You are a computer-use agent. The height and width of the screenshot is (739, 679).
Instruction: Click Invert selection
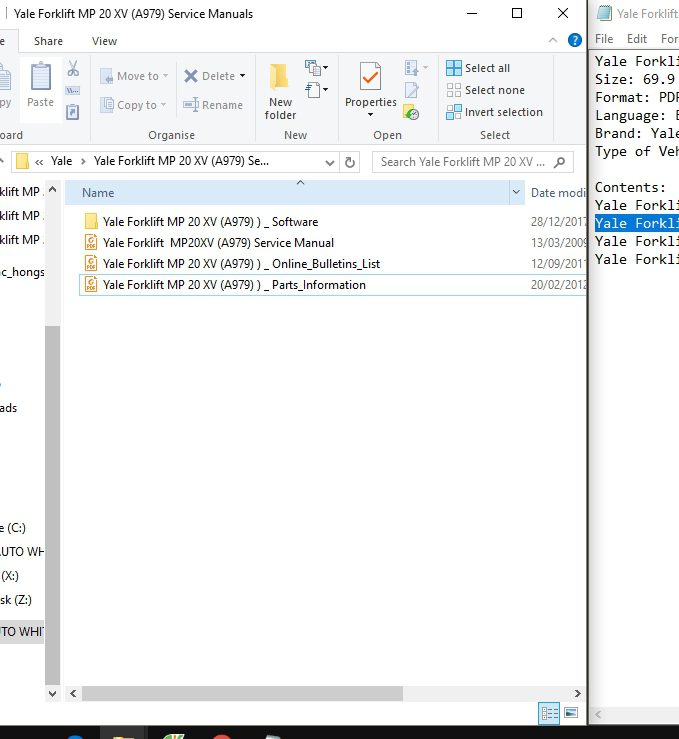coord(494,112)
